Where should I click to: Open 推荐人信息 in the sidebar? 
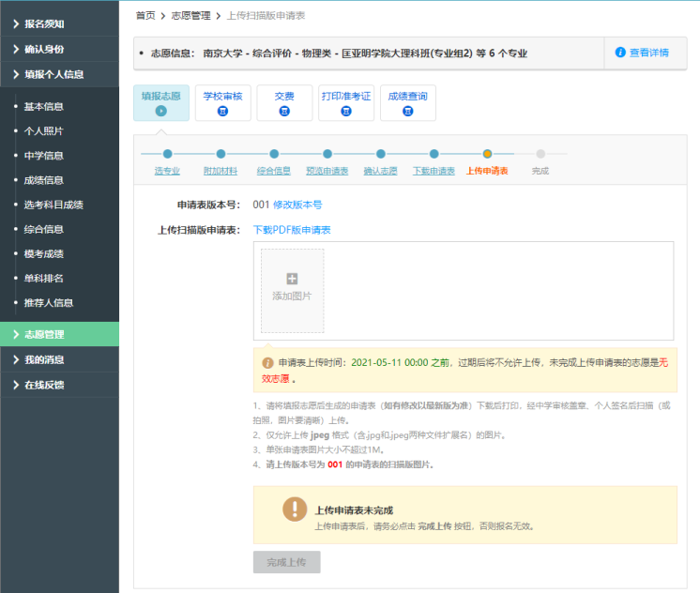[49, 302]
